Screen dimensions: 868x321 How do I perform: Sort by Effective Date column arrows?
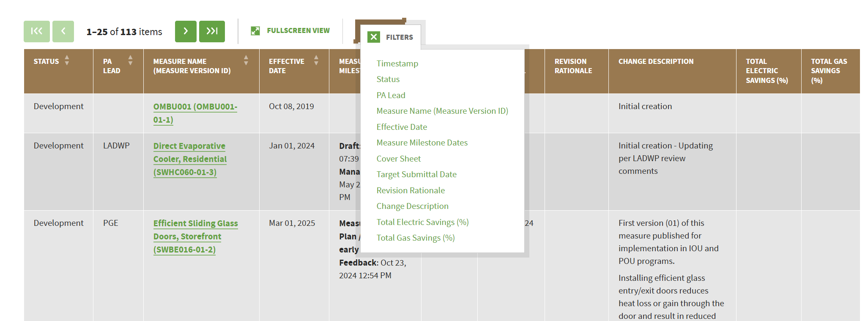(x=316, y=60)
